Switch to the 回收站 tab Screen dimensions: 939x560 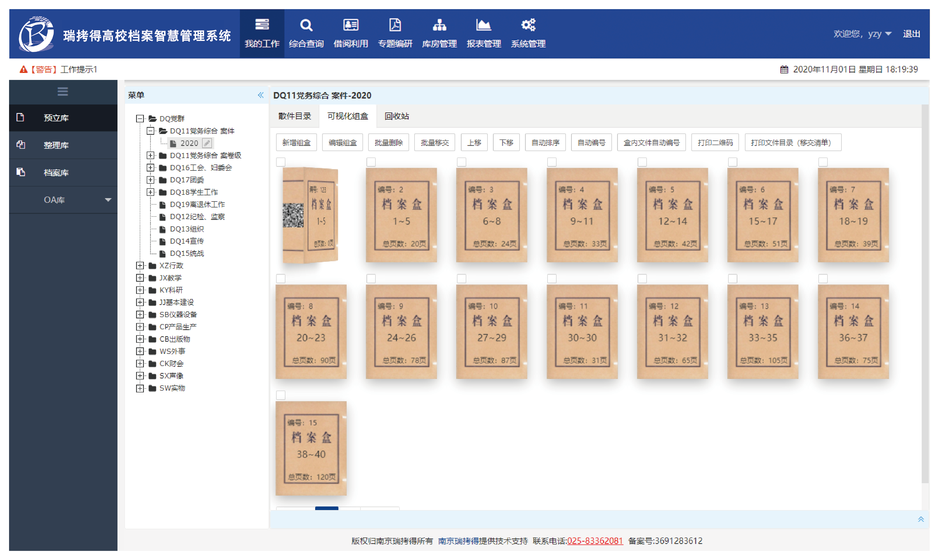396,116
